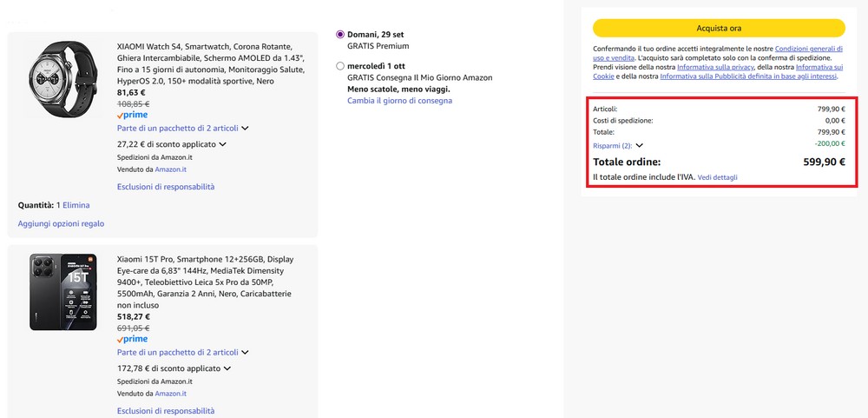The width and height of the screenshot is (868, 418).
Task: Open the Xiaomi 15T Pro product image
Action: click(x=65, y=292)
